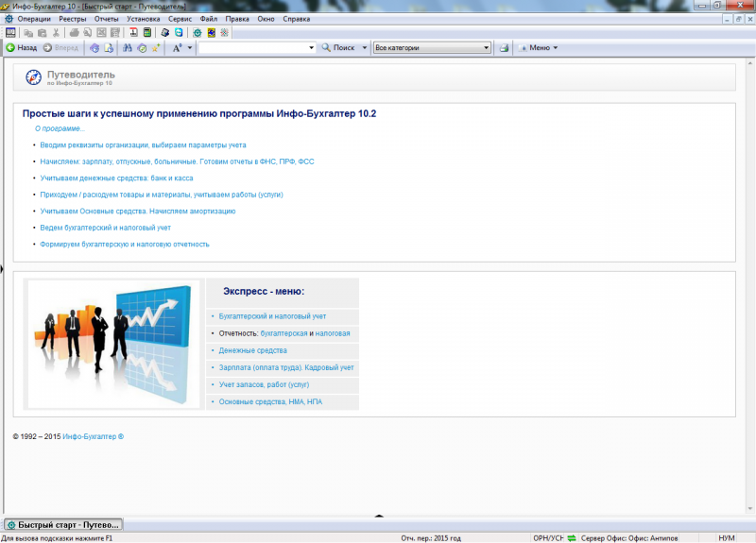Click the home page icon in navigation bar

click(x=94, y=48)
